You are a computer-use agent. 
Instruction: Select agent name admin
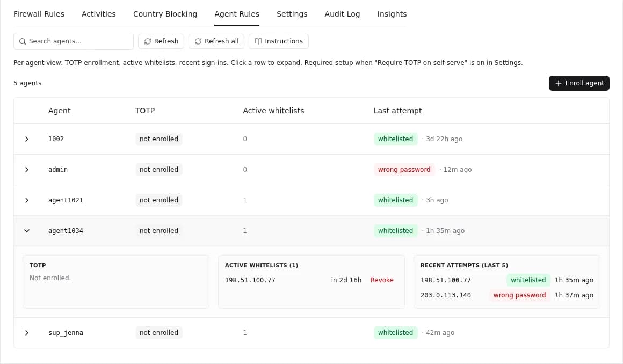point(58,170)
